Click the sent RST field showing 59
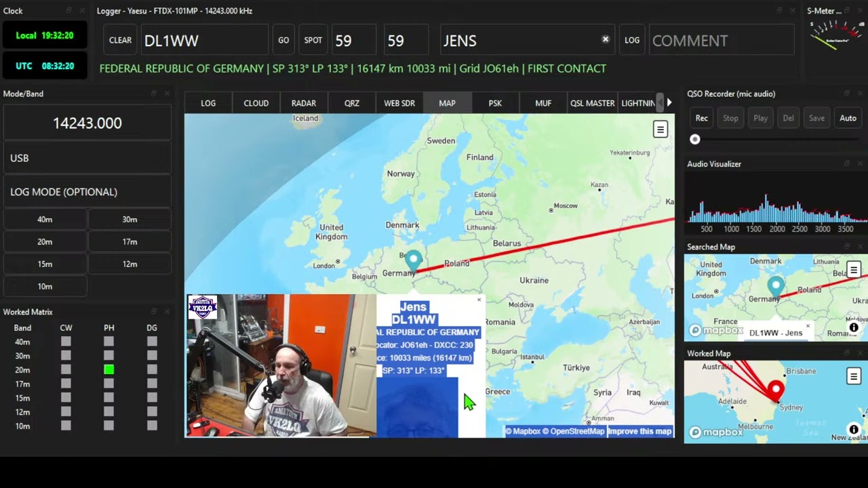Image resolution: width=868 pixels, height=488 pixels. [353, 40]
